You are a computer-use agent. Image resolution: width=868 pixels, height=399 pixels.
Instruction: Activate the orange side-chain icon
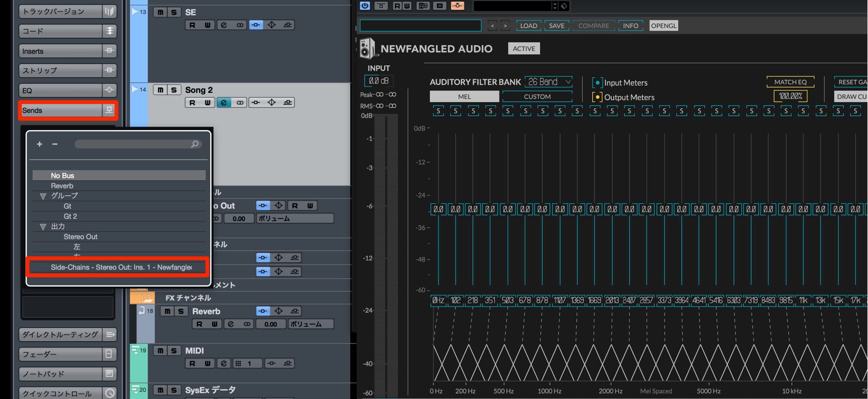coord(457,5)
